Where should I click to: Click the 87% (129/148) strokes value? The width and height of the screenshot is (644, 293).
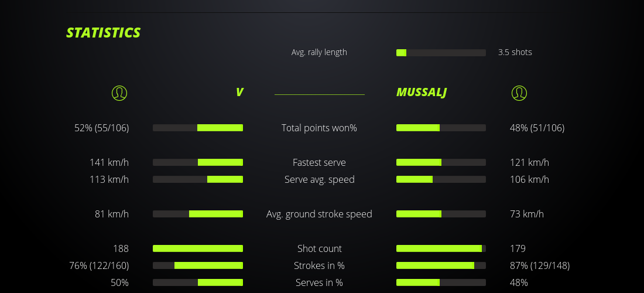[540, 265]
